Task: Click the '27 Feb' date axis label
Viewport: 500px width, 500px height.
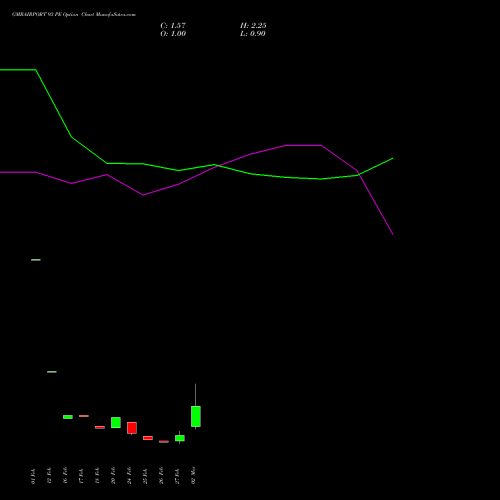Action: pos(177,476)
